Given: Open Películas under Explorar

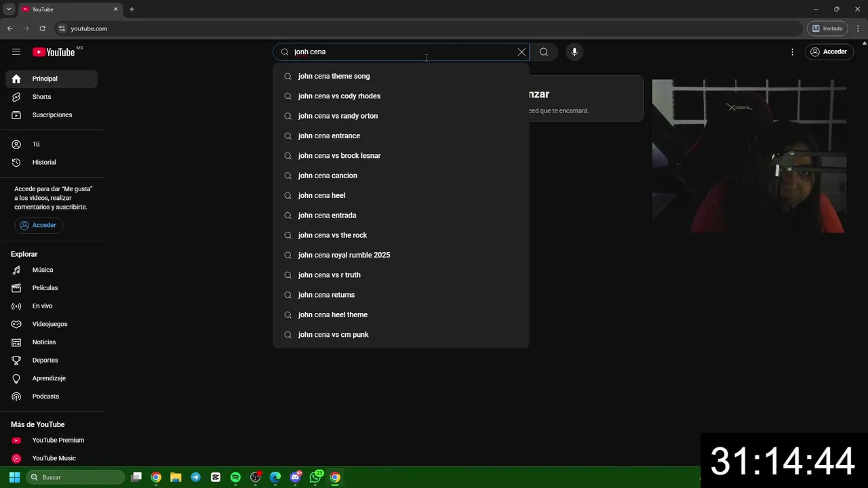Looking at the screenshot, I should point(52,288).
